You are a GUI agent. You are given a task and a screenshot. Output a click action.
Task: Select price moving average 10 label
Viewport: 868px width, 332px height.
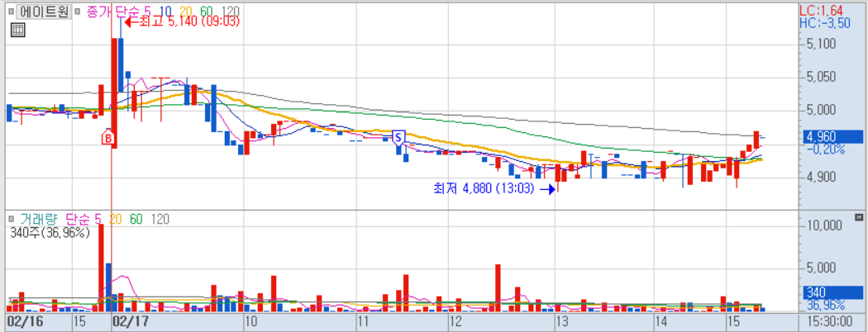pyautogui.click(x=165, y=11)
